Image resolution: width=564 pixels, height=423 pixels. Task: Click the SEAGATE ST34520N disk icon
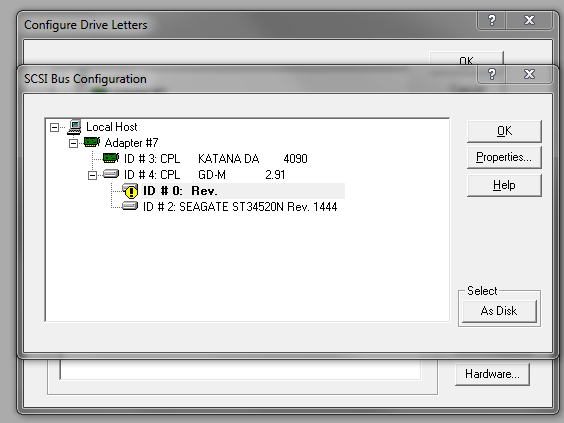[130, 206]
